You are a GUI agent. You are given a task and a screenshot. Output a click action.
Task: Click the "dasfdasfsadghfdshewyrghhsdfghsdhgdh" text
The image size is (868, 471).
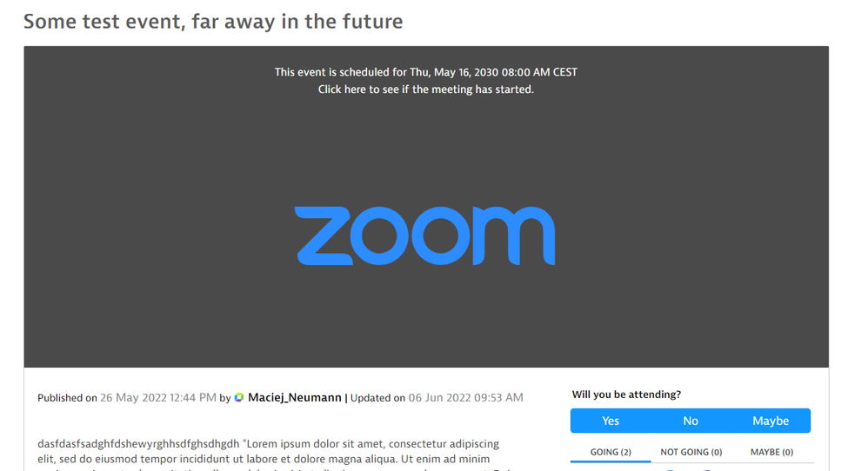pos(137,444)
